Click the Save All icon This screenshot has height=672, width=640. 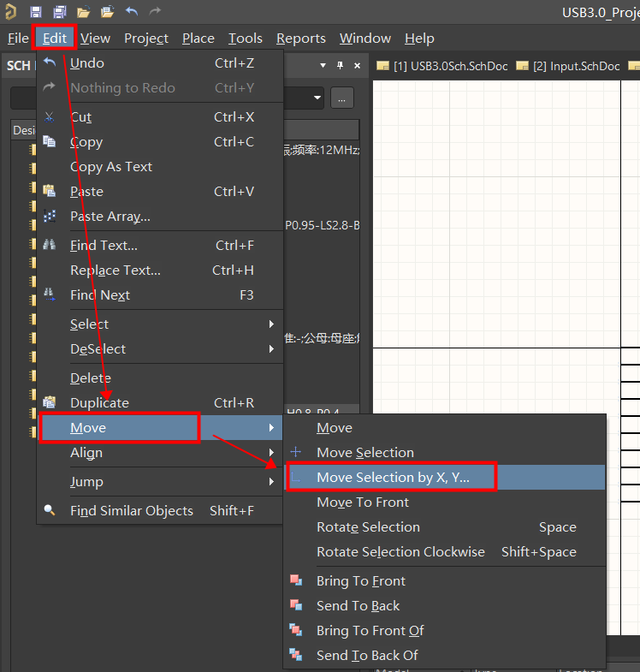click(x=60, y=12)
